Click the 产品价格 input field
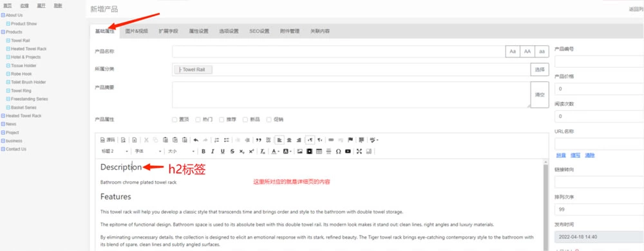 click(599, 89)
